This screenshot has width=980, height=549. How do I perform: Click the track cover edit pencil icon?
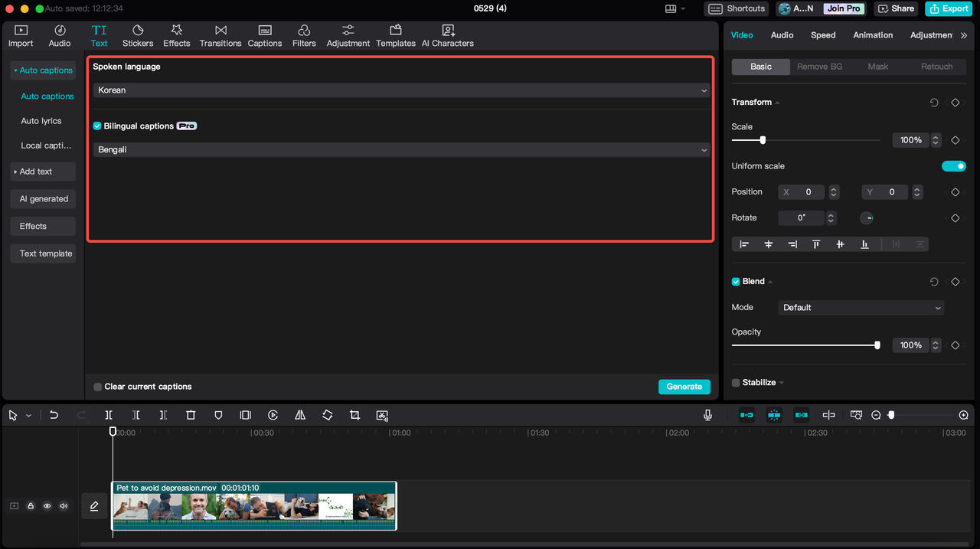click(94, 506)
